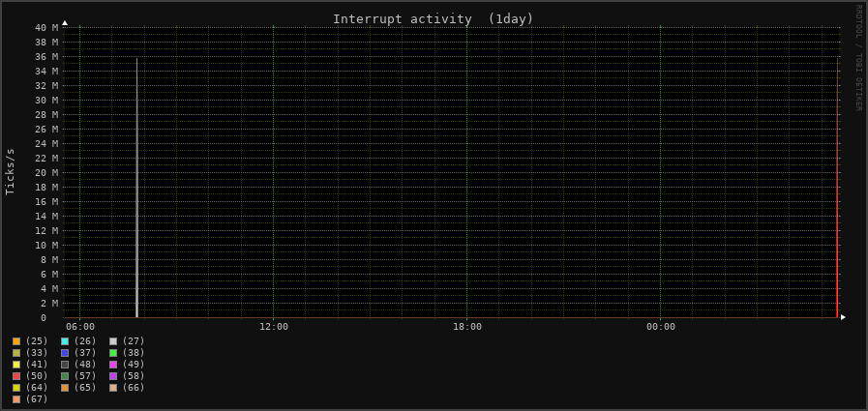This screenshot has height=411, width=868.
Task: Select the (57) legend label
Action: [85, 376]
